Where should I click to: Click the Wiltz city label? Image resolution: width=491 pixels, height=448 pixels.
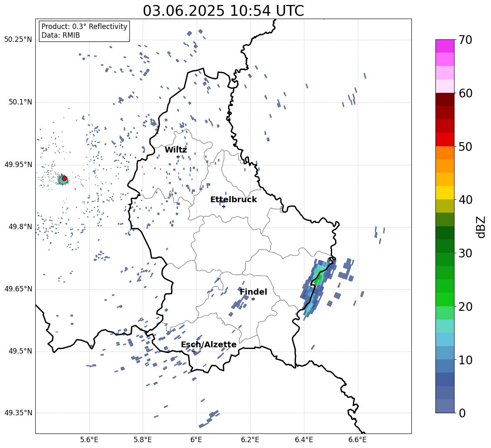[x=176, y=150]
